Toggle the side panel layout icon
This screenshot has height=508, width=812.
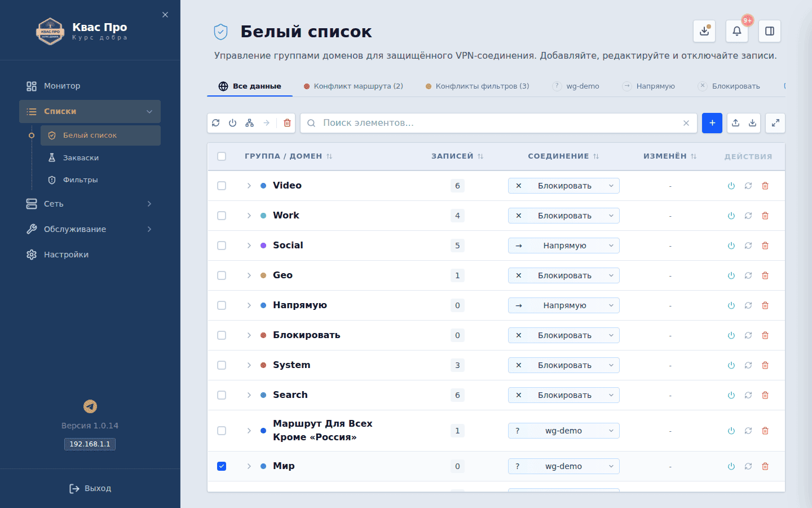click(770, 31)
